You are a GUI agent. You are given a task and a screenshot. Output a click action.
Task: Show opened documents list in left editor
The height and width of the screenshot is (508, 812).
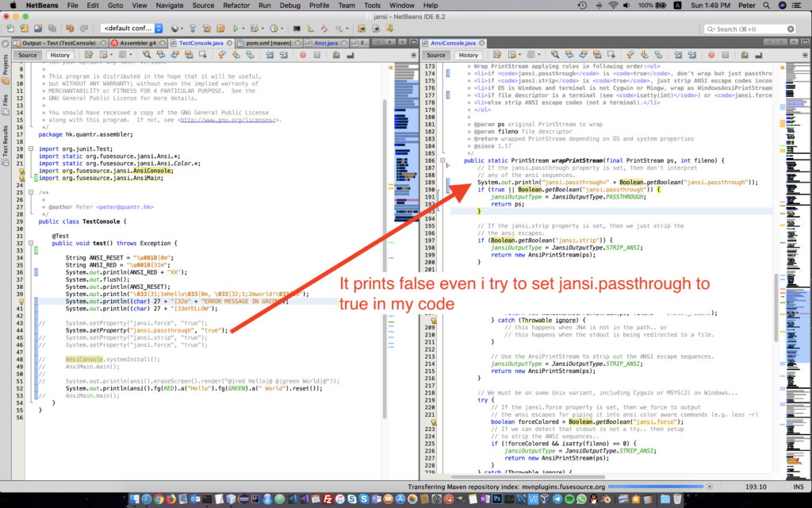tap(402, 42)
